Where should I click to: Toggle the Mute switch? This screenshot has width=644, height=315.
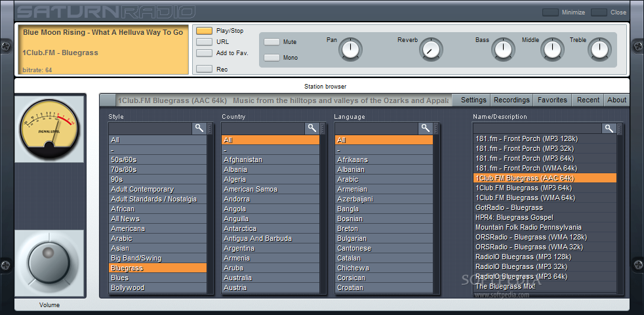pos(272,42)
